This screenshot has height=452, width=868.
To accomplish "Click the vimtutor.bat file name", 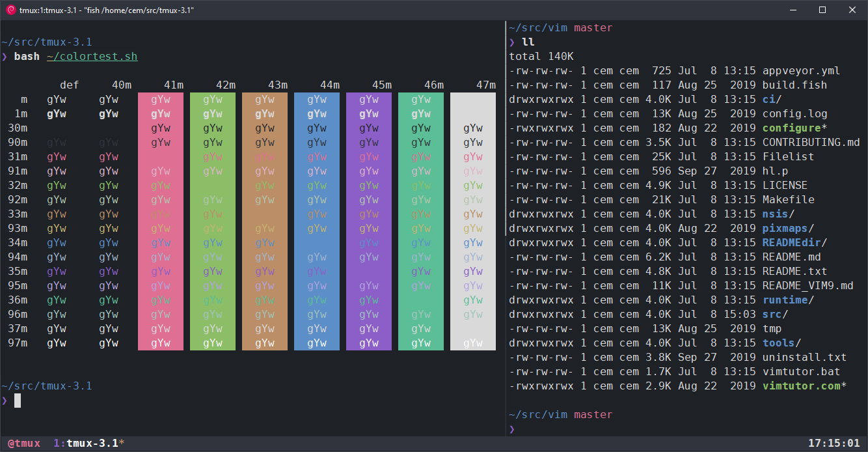I will pyautogui.click(x=801, y=372).
